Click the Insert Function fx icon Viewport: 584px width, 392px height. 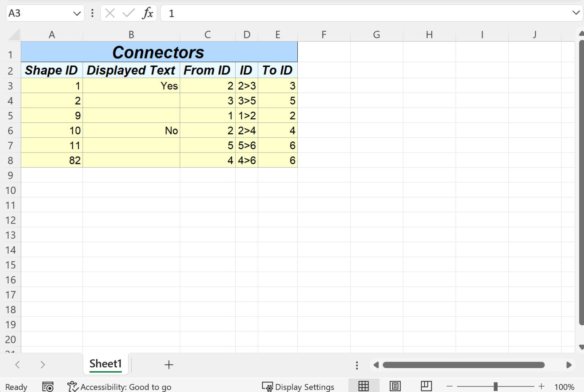[x=148, y=13]
